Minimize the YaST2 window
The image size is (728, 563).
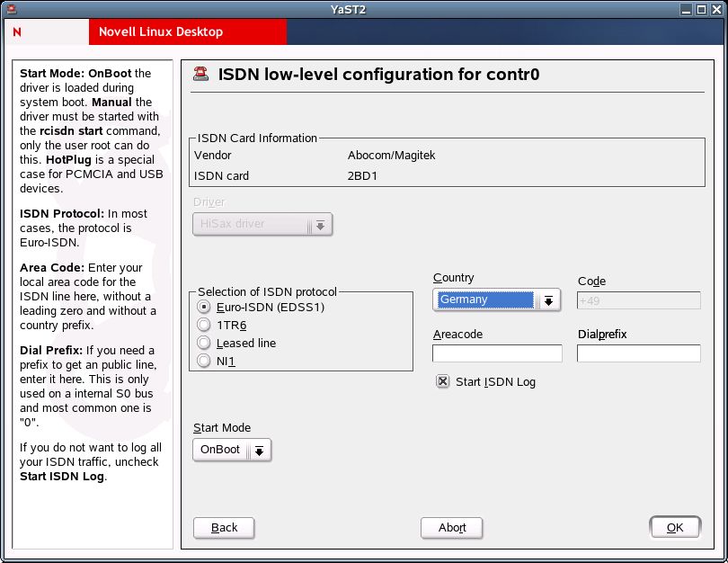coord(687,9)
